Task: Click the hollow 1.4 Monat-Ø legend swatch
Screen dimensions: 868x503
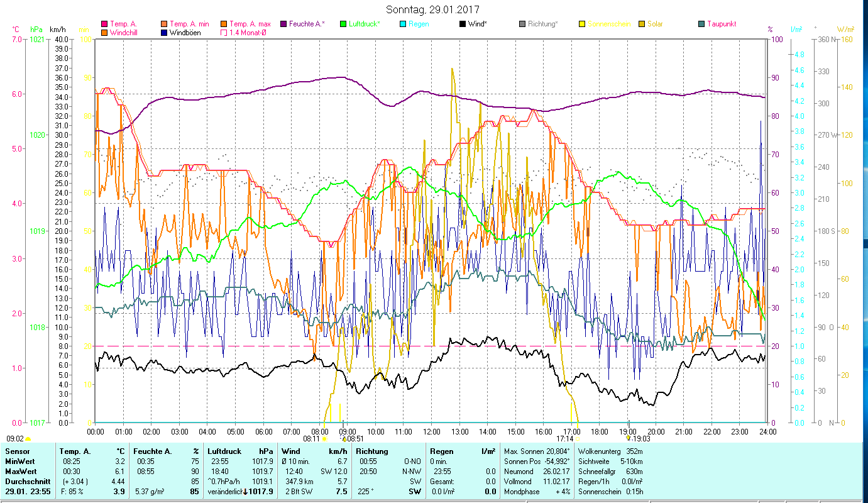Action: [x=224, y=33]
